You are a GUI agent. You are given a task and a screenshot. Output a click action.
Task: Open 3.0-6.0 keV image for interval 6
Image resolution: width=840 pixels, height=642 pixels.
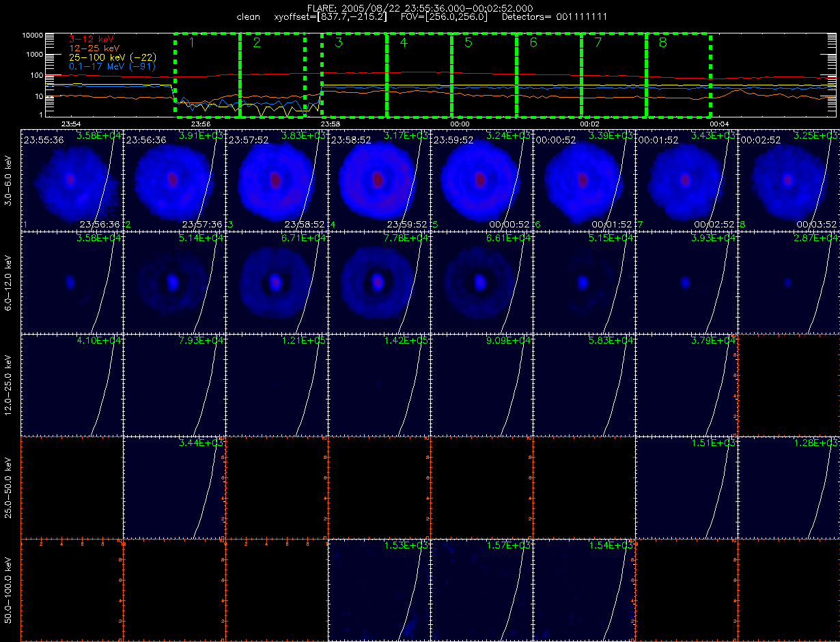click(584, 180)
